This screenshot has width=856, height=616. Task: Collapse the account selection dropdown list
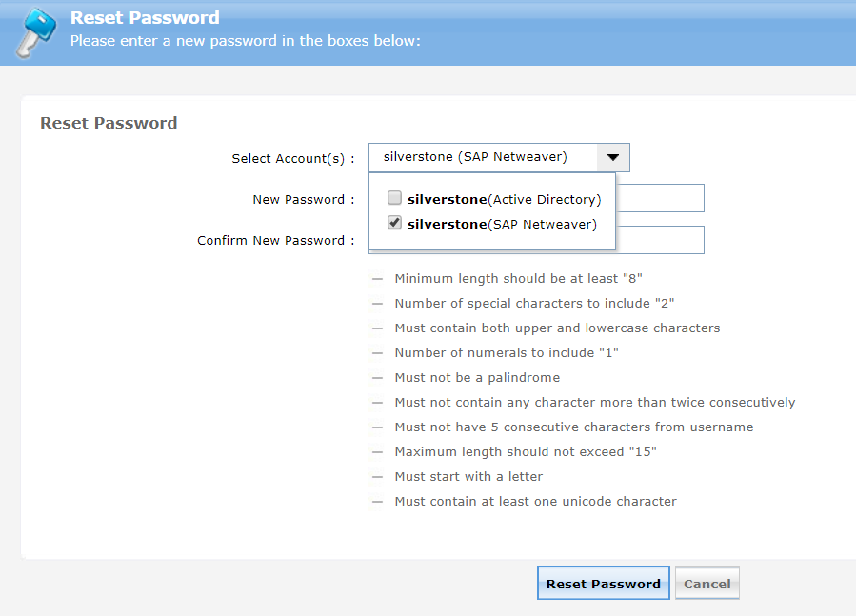tap(613, 157)
